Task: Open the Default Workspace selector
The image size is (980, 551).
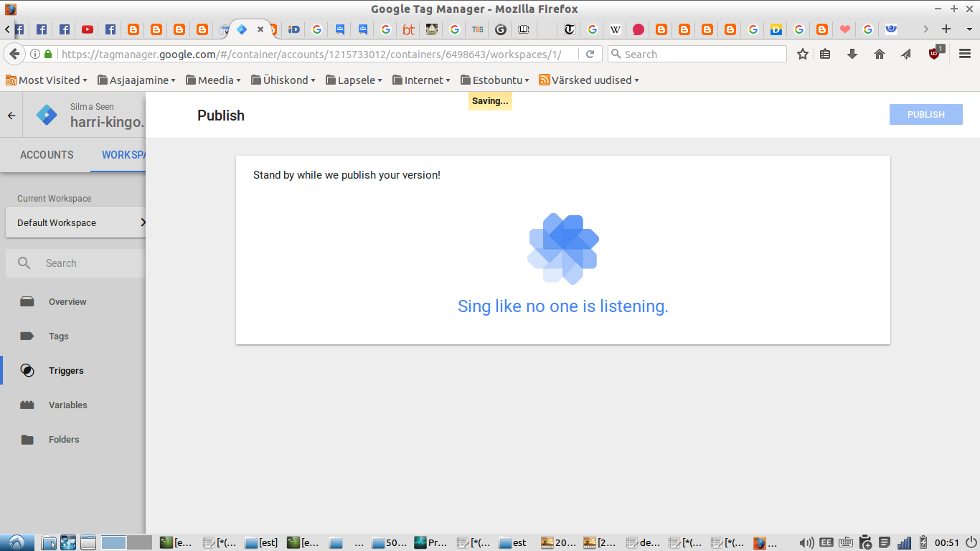Action: pos(75,222)
